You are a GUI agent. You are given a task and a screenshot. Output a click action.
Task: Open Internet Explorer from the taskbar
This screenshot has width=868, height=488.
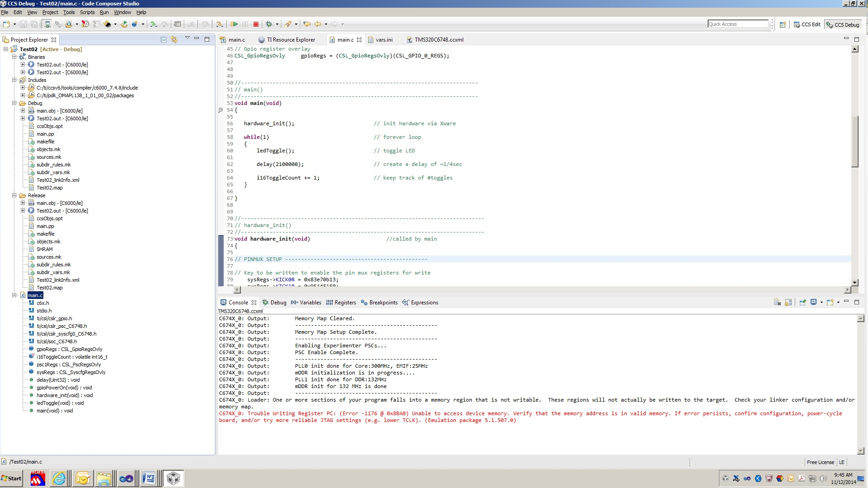pos(59,479)
